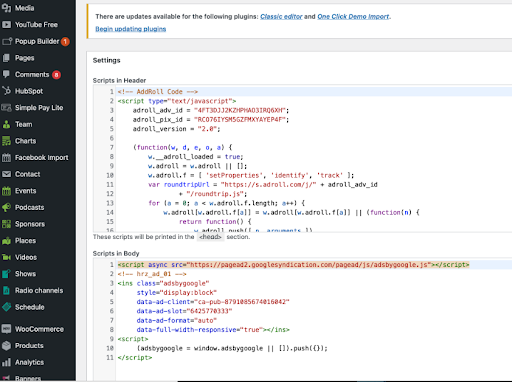Click the Contact envelope icon

coord(6,174)
